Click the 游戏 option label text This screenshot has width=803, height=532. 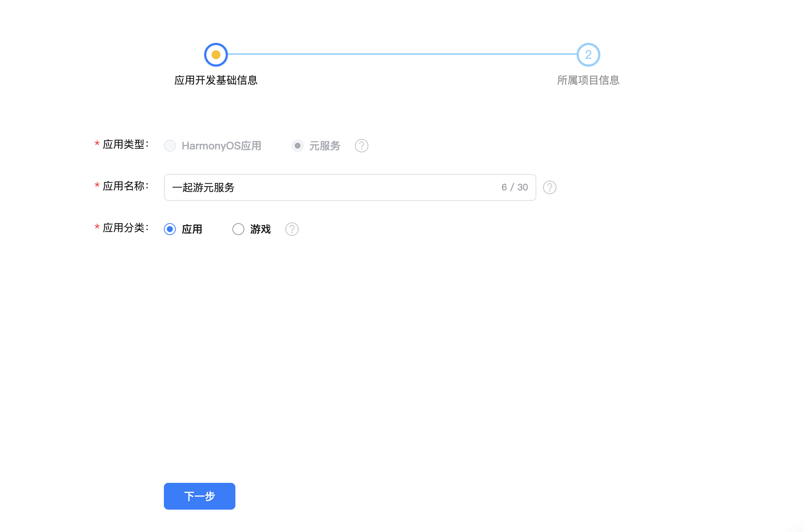(x=260, y=229)
